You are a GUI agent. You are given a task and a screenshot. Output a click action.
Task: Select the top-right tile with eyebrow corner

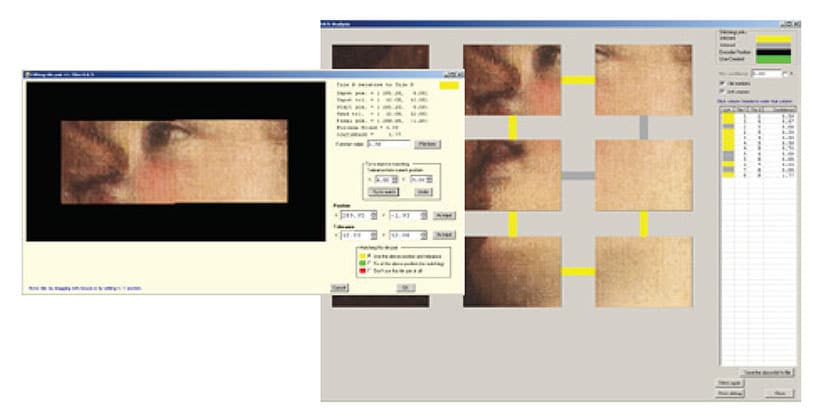click(644, 80)
